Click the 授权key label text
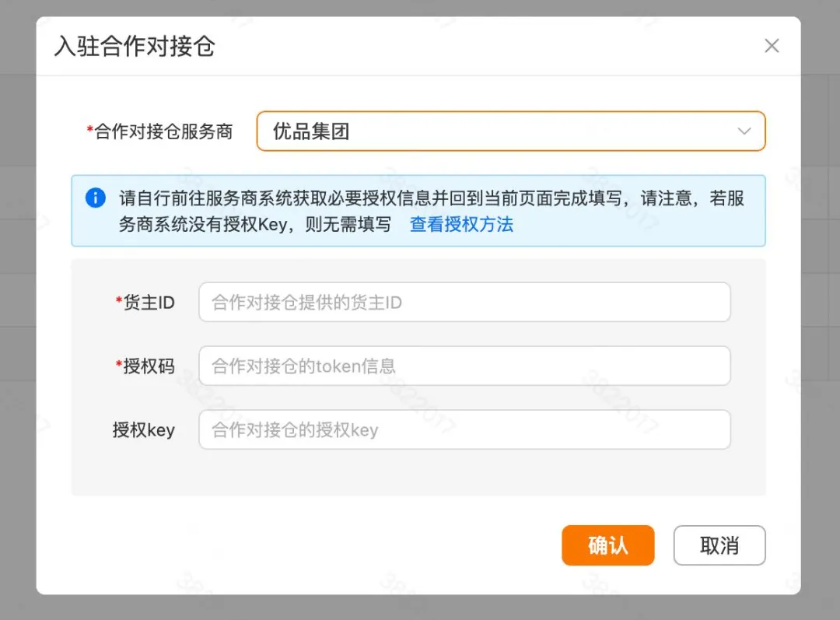The height and width of the screenshot is (620, 840). [144, 430]
